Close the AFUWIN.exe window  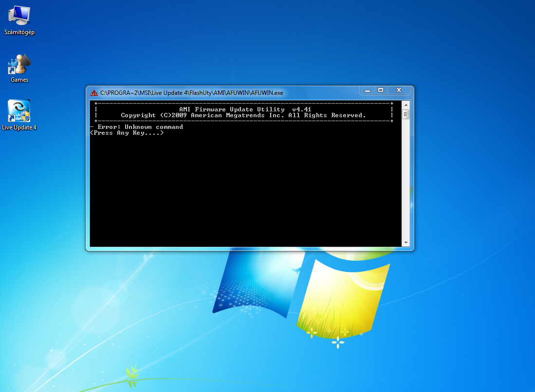[399, 90]
